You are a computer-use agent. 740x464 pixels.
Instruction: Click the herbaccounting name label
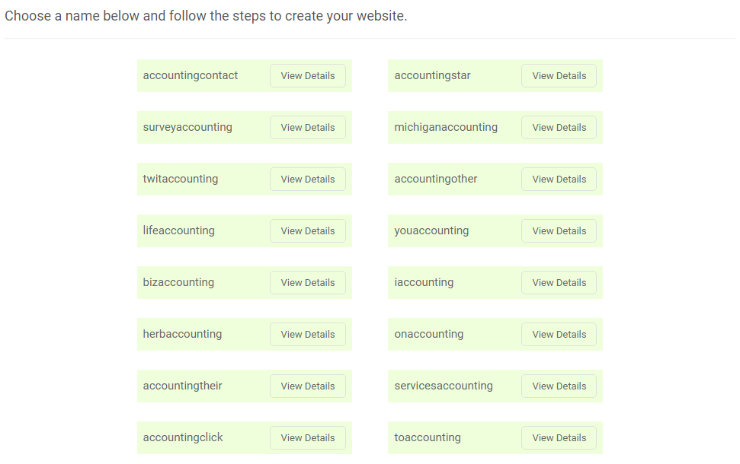[182, 334]
